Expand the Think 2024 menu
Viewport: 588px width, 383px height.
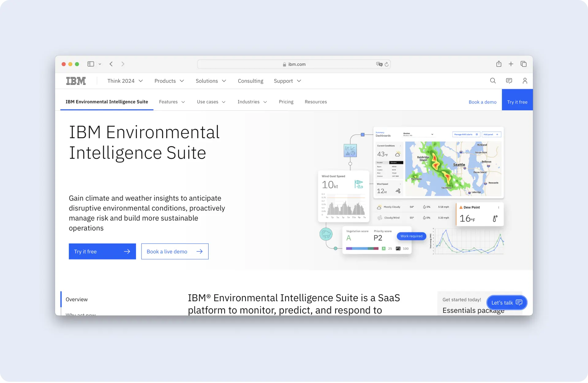[125, 81]
